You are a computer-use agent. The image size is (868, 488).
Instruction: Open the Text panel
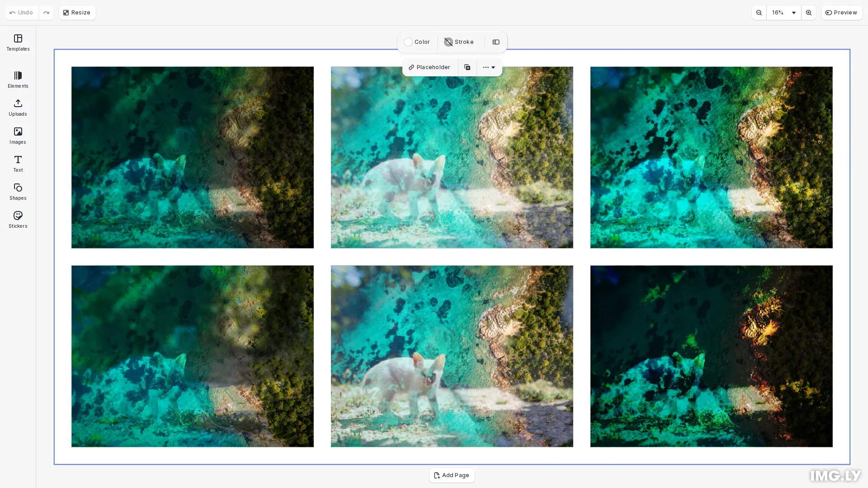pos(18,164)
